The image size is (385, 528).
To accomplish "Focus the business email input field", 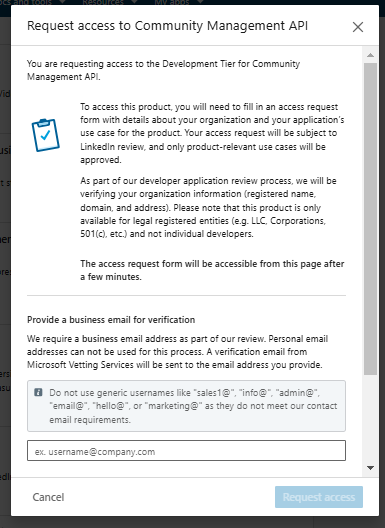I will point(186,451).
